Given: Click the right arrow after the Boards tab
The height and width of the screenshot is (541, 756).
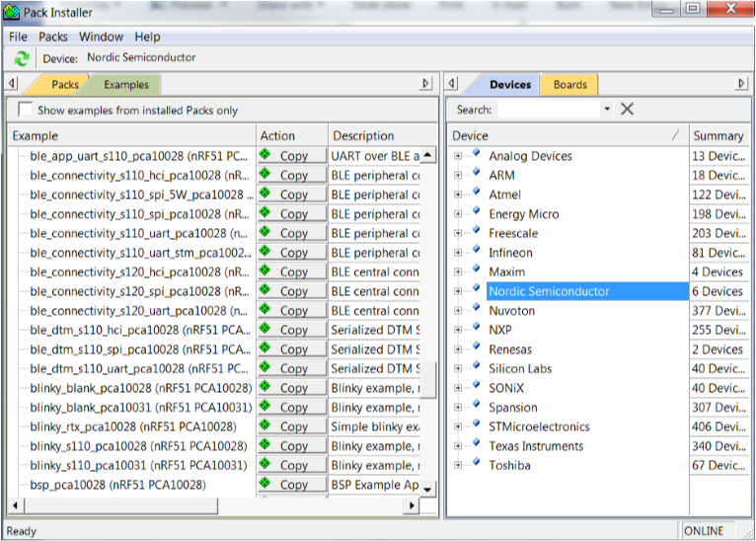Looking at the screenshot, I should (741, 83).
